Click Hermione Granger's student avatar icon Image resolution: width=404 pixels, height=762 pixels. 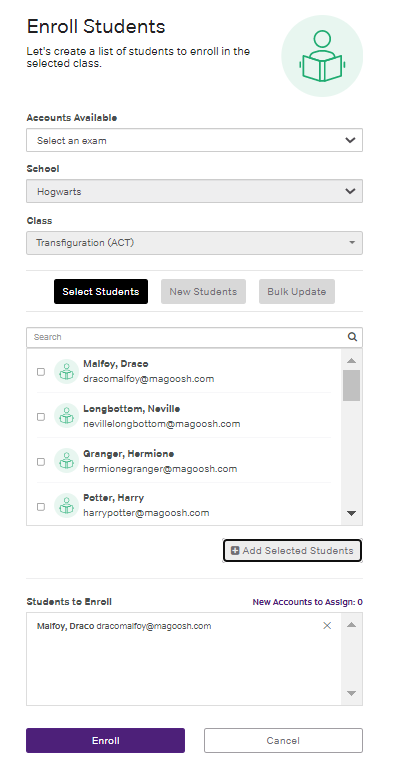(x=66, y=461)
